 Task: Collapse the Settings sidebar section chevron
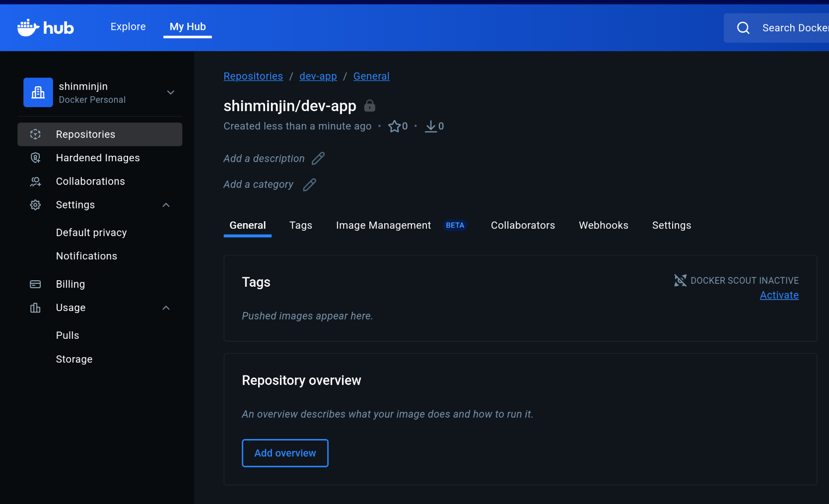(x=166, y=205)
